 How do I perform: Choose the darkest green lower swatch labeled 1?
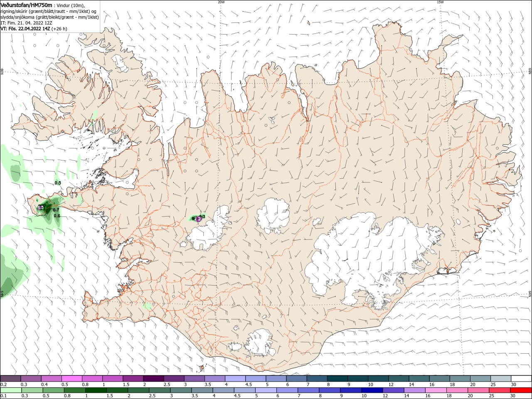[x=96, y=390]
